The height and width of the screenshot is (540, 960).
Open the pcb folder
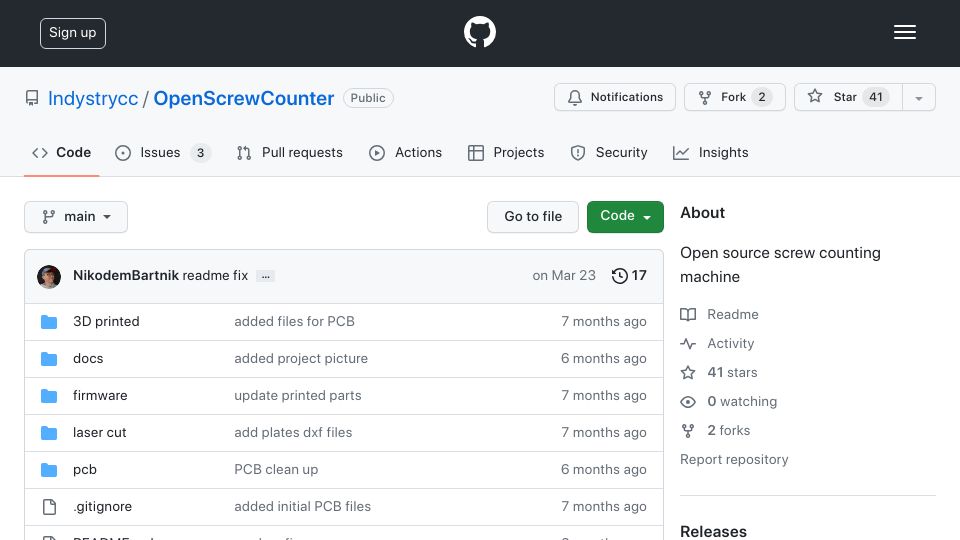pos(84,470)
